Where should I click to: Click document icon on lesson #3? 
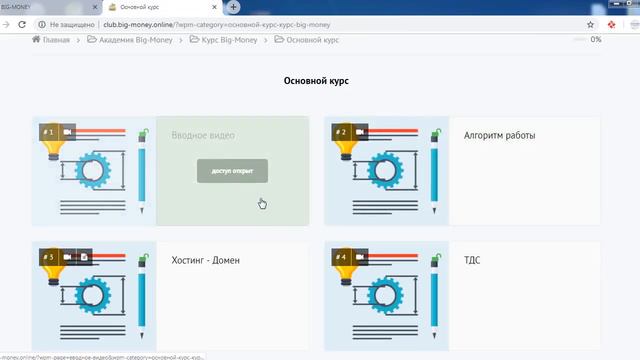[x=84, y=257]
